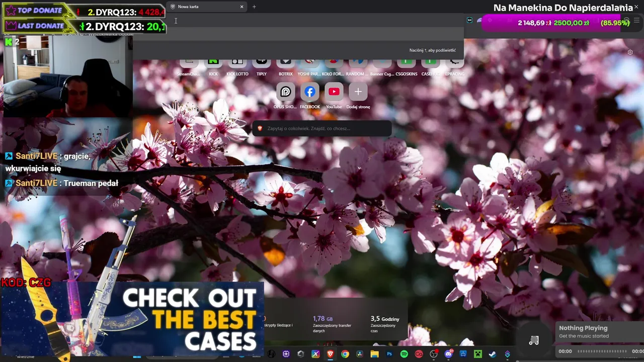Click the CHECK OUT THE BEST CASES banner
This screenshot has height=362, width=644.
[x=132, y=319]
